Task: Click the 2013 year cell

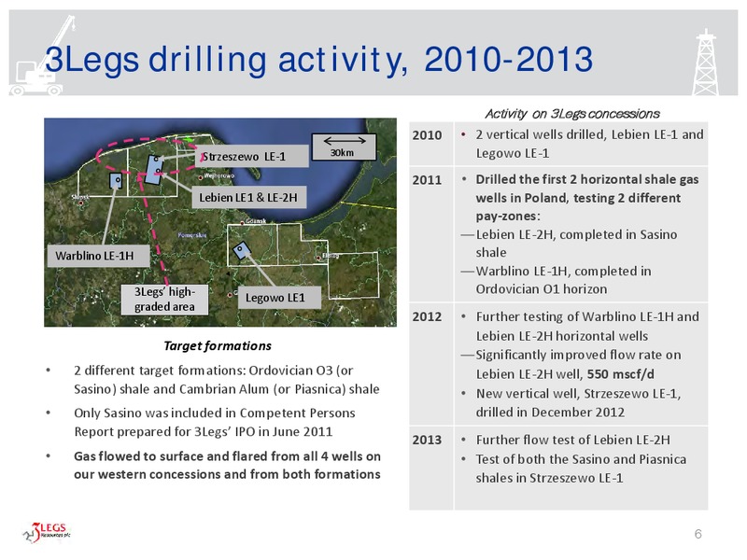Action: pos(431,469)
